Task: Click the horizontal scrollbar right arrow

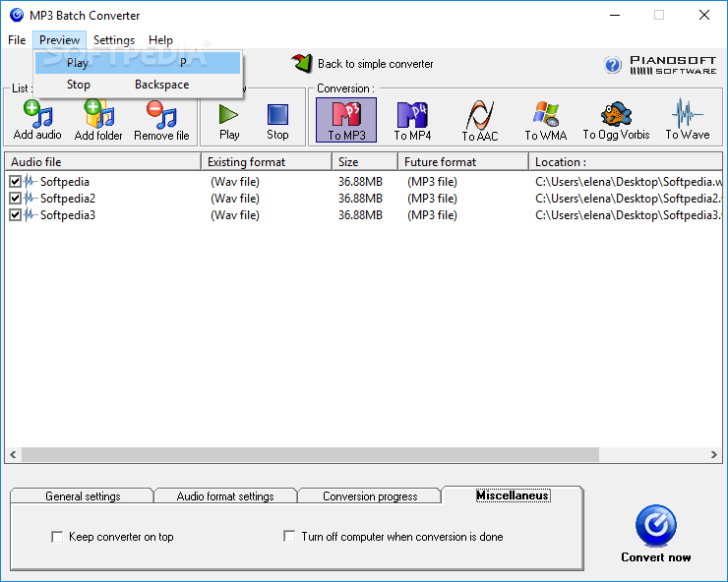Action: coord(714,455)
